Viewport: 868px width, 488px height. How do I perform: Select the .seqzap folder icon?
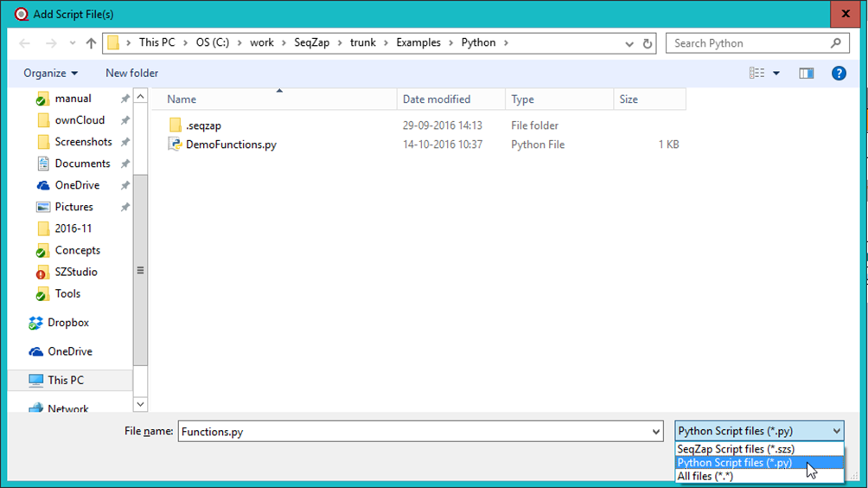click(x=176, y=125)
